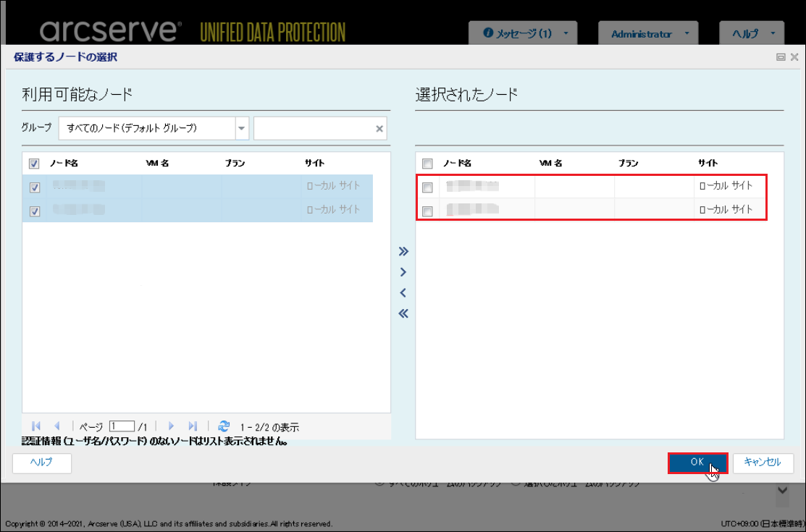Go to last page of available nodes
This screenshot has width=806, height=532.
click(x=193, y=426)
